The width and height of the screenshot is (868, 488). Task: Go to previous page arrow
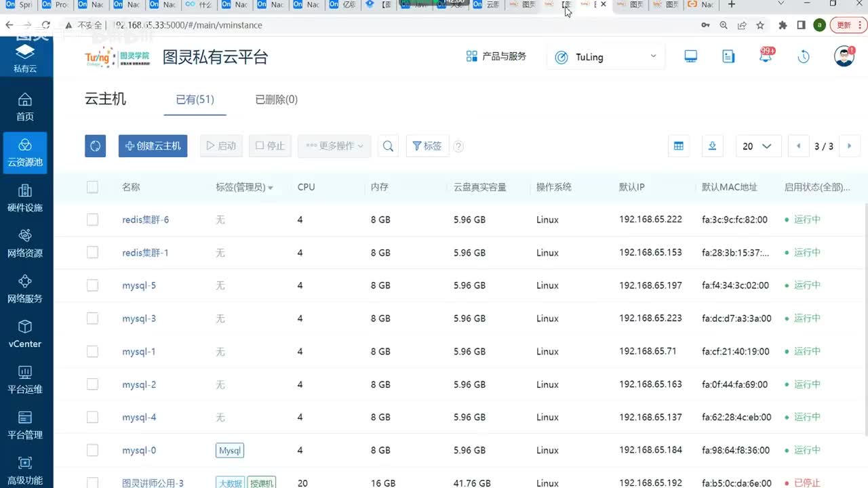[x=798, y=146]
